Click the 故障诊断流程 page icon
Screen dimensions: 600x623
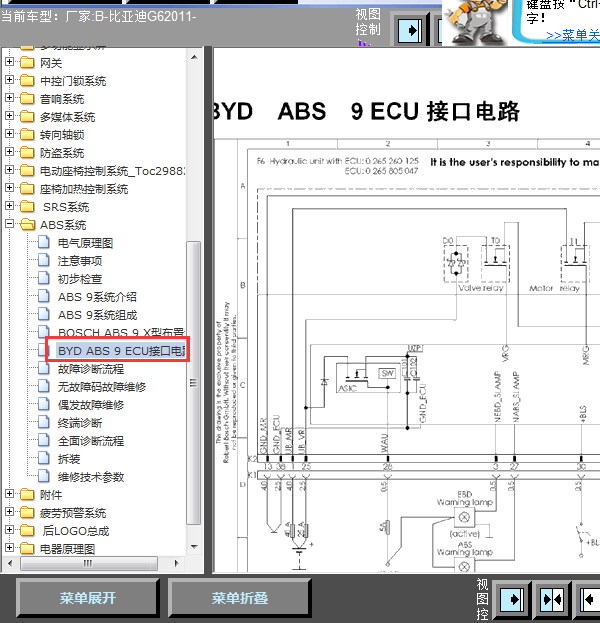pyautogui.click(x=44, y=368)
